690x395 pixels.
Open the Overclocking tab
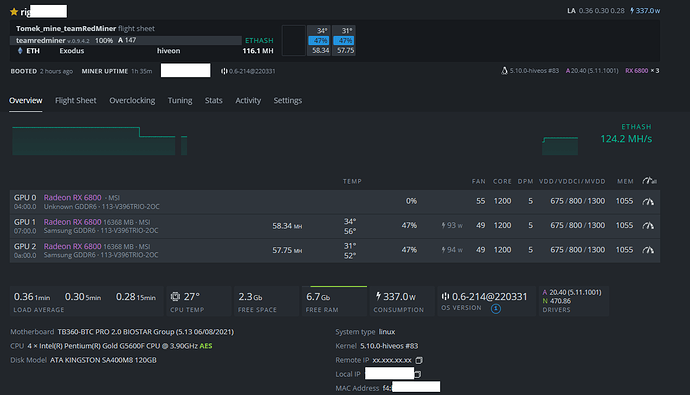[x=132, y=101]
